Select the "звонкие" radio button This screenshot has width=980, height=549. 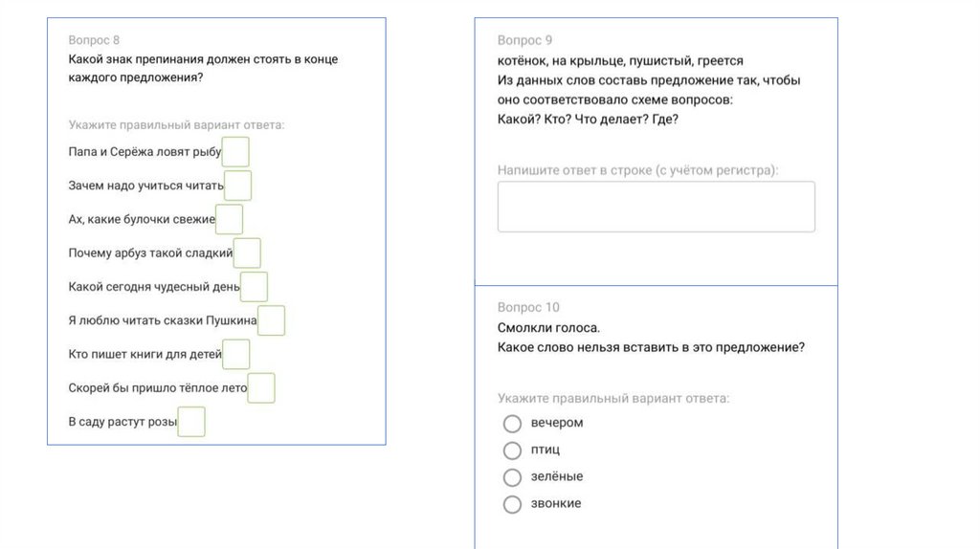[x=512, y=504]
